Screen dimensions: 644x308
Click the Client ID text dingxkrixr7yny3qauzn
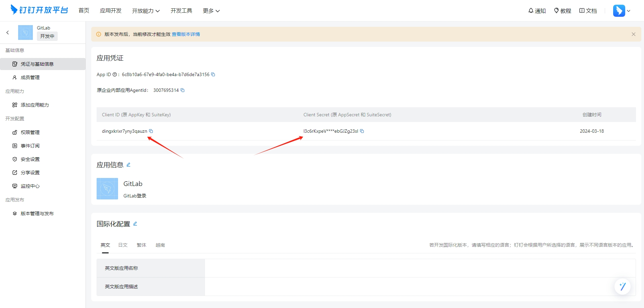[x=124, y=131]
